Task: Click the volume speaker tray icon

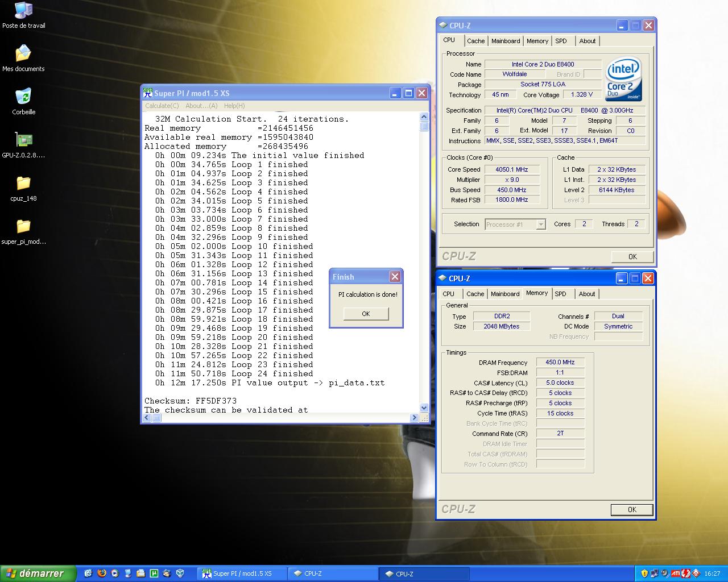Action: tap(664, 573)
